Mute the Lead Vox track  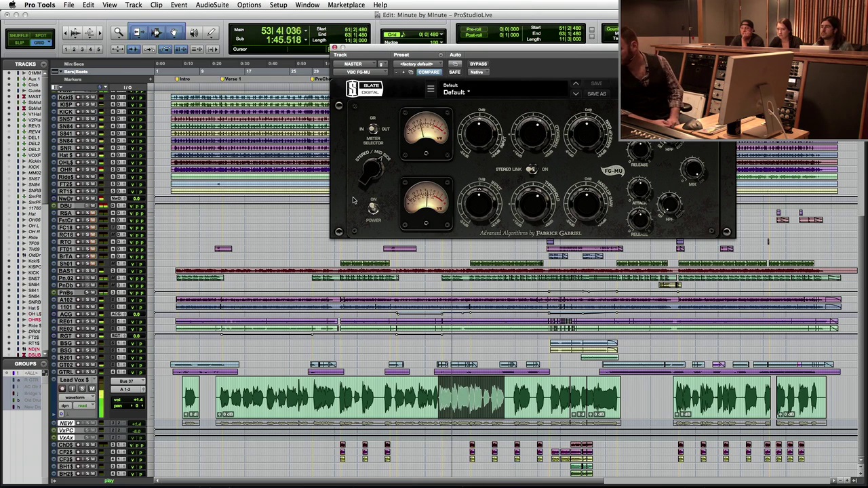[91, 388]
